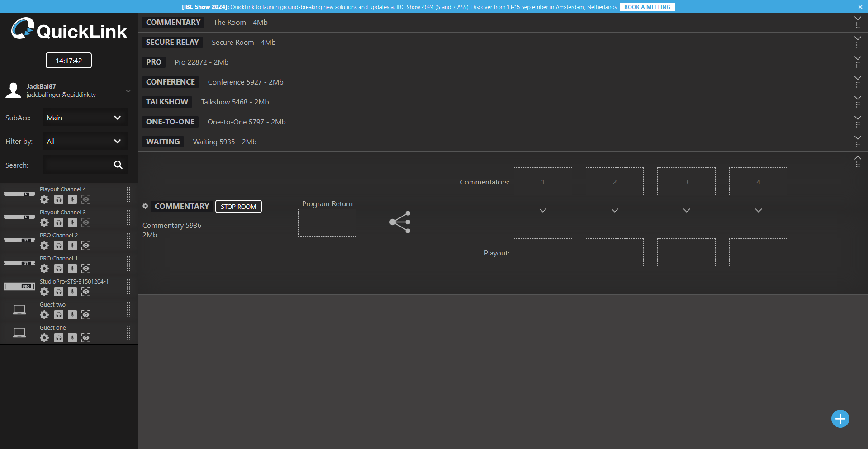The image size is (868, 449).
Task: Open the SubAcc dropdown showing Main
Action: 85,118
